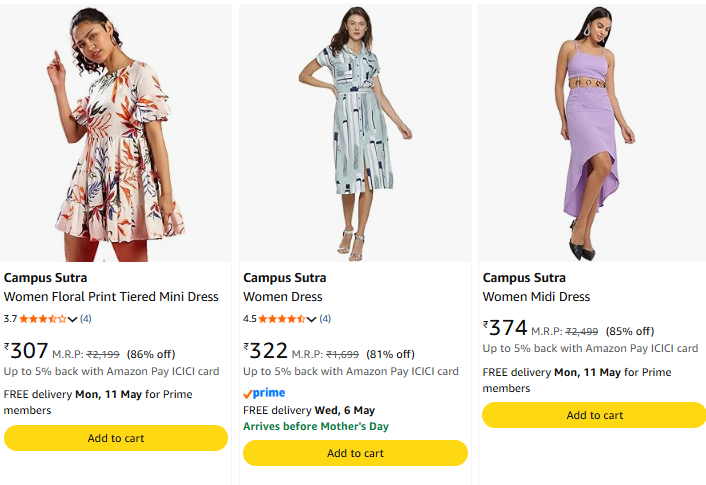Click the ₹307 price of floral dress

[27, 351]
